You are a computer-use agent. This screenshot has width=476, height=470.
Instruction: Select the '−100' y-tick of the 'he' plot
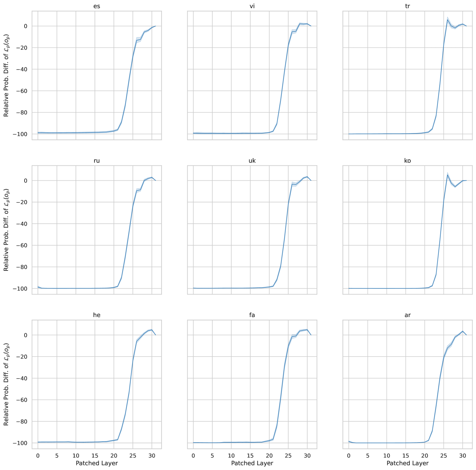pyautogui.click(x=20, y=443)
